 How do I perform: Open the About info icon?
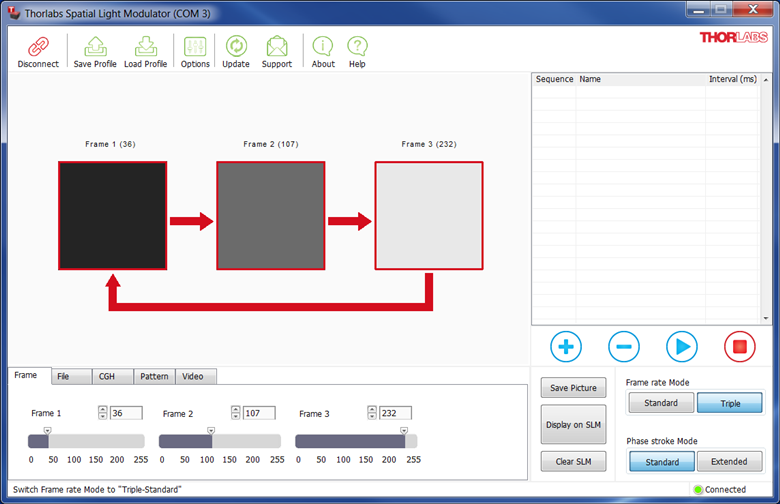tap(323, 46)
